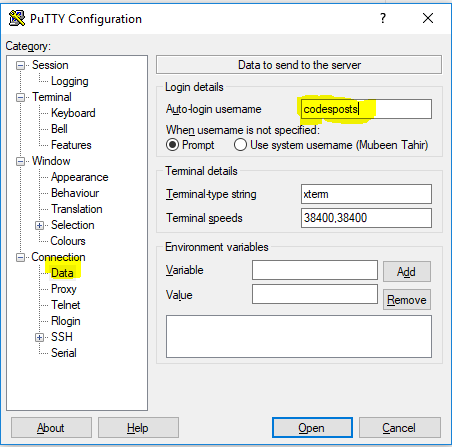The width and height of the screenshot is (452, 447).
Task: Click the environment variables list box
Action: coord(299,337)
